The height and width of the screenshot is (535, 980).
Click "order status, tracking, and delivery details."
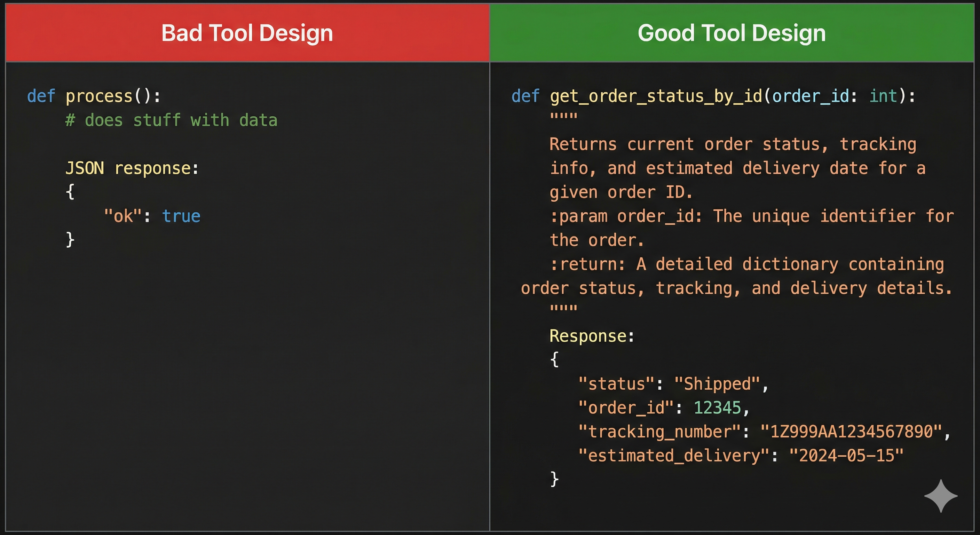(x=736, y=288)
